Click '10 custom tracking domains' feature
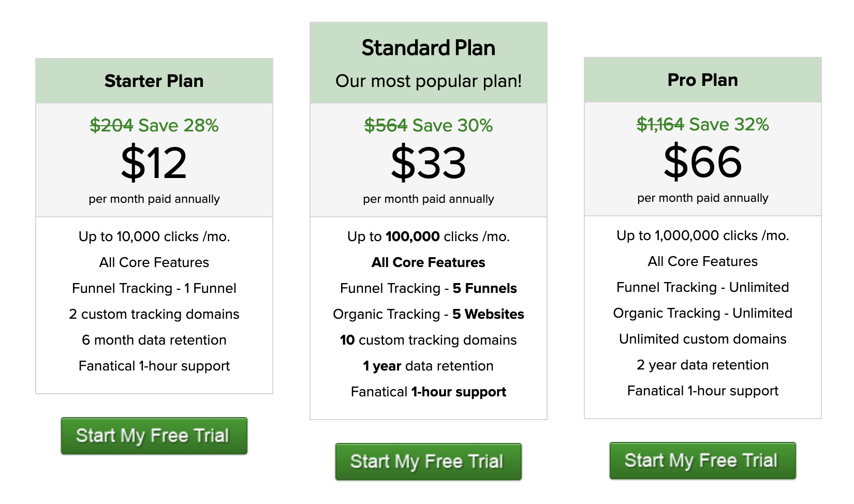This screenshot has height=504, width=854. coord(429,340)
